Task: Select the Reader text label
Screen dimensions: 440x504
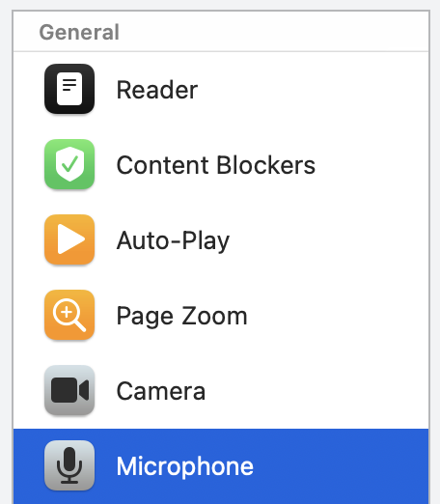Action: coord(157,90)
